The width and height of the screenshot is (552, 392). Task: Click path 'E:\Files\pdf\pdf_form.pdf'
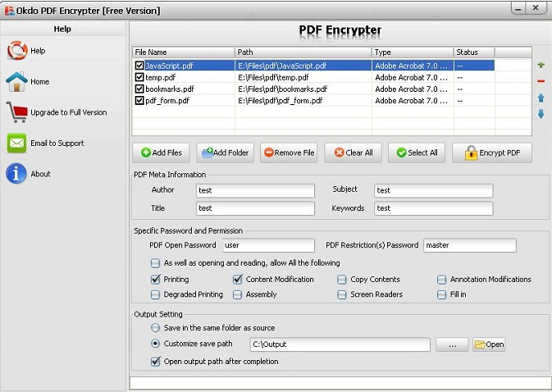(281, 101)
